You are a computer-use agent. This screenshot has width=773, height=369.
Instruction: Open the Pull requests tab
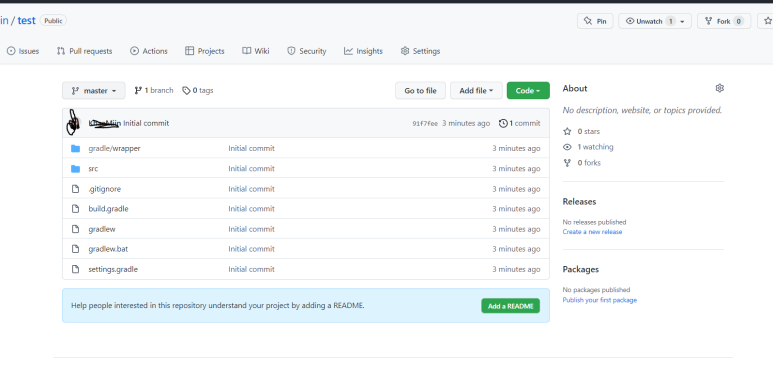coord(84,51)
